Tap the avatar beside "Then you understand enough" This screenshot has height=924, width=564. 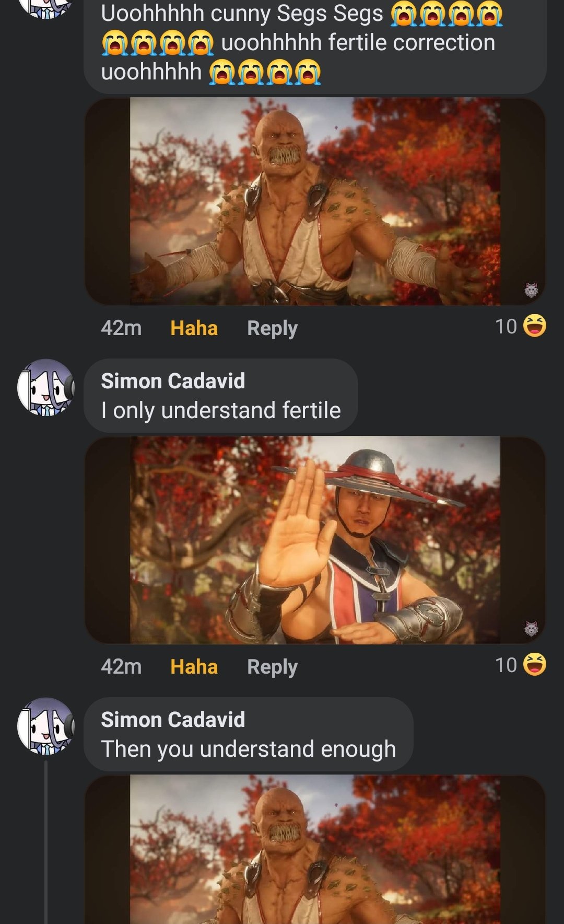coord(46,726)
